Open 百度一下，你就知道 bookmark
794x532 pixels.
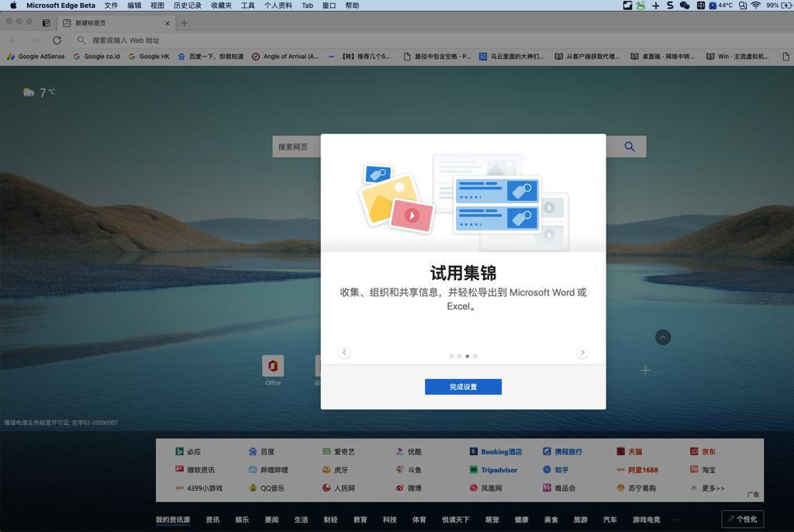click(210, 57)
